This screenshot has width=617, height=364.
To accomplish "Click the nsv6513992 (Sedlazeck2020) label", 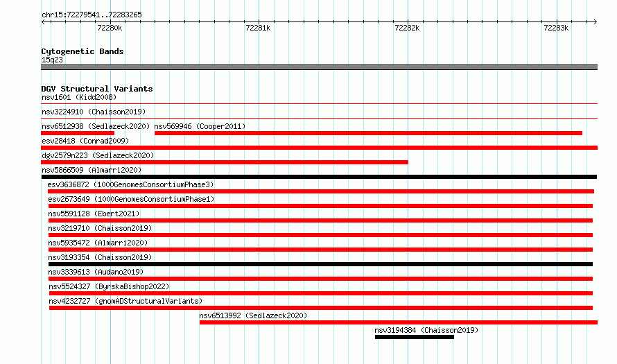I will [x=253, y=315].
